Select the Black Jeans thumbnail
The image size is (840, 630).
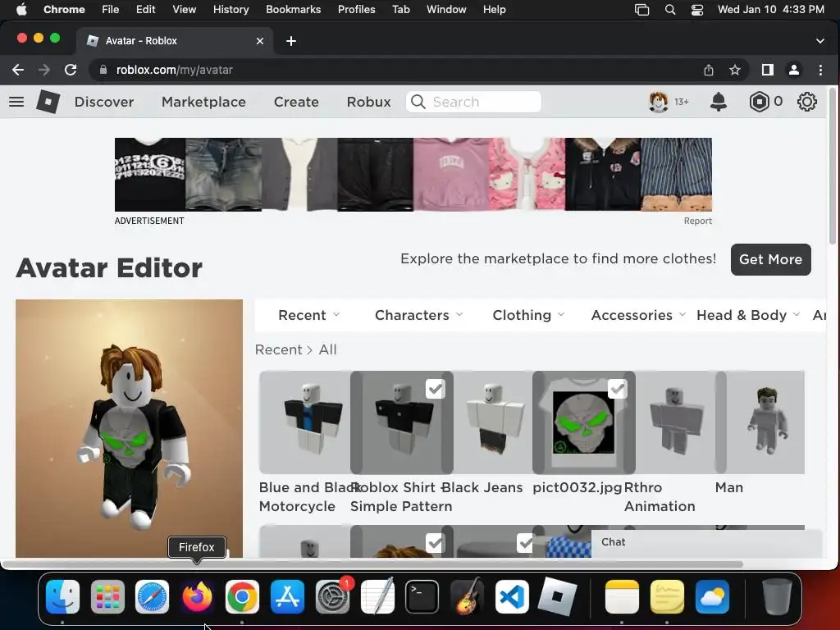pyautogui.click(x=493, y=422)
